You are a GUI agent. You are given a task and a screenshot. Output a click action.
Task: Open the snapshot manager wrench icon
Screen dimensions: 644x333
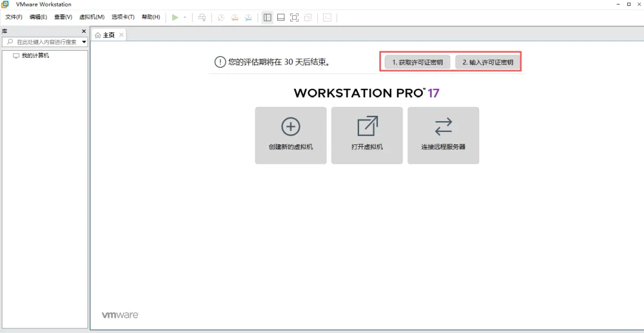click(x=249, y=17)
